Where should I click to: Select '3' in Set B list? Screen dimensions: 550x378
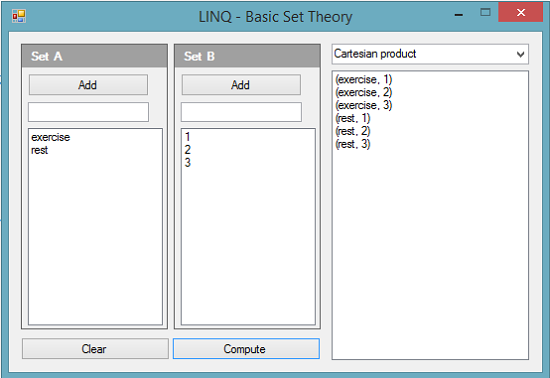click(x=188, y=163)
